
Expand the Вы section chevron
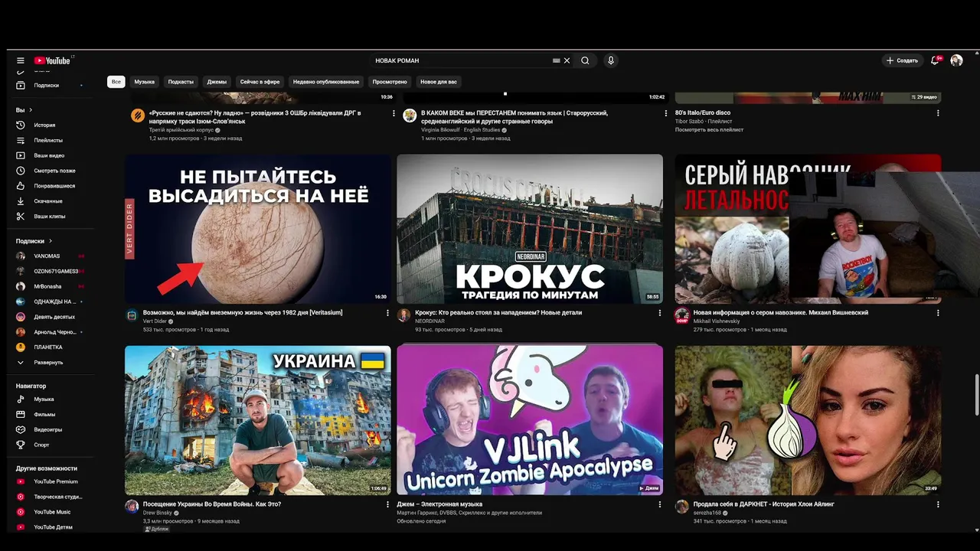[30, 110]
